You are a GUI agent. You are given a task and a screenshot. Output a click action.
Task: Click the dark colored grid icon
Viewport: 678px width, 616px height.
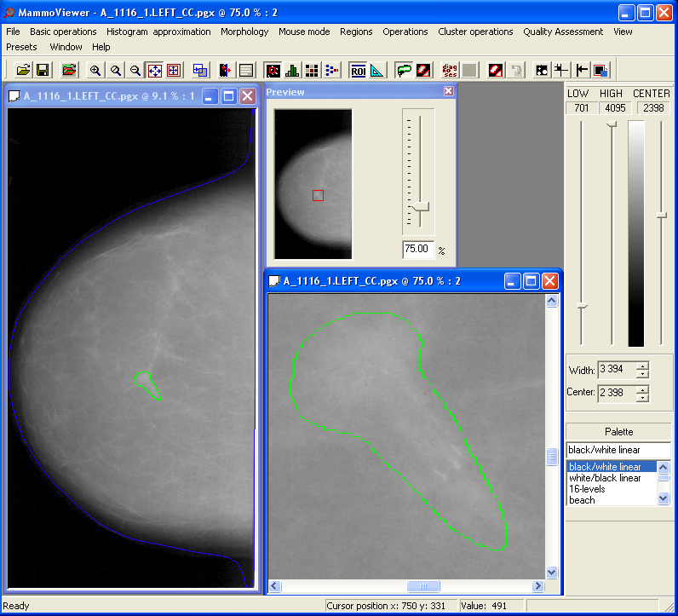(x=312, y=70)
